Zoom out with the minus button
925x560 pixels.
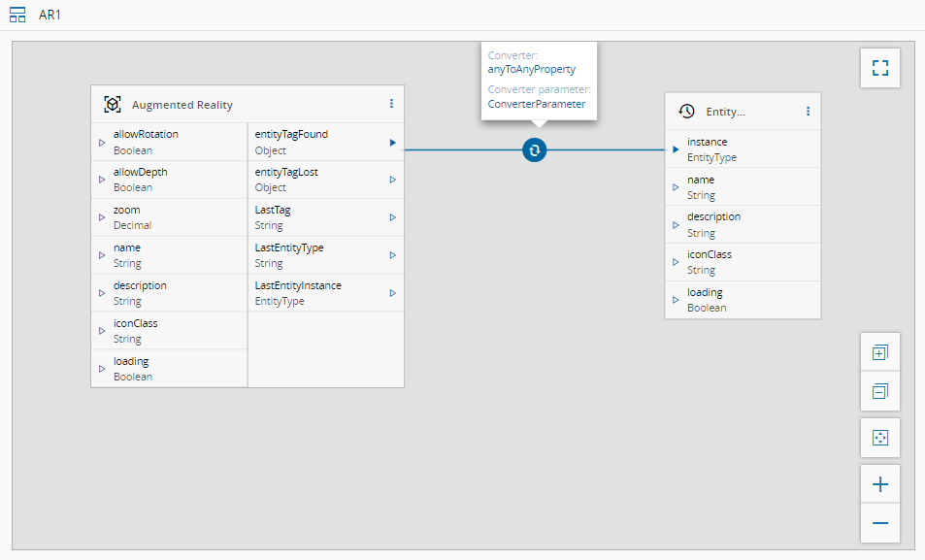pos(879,523)
